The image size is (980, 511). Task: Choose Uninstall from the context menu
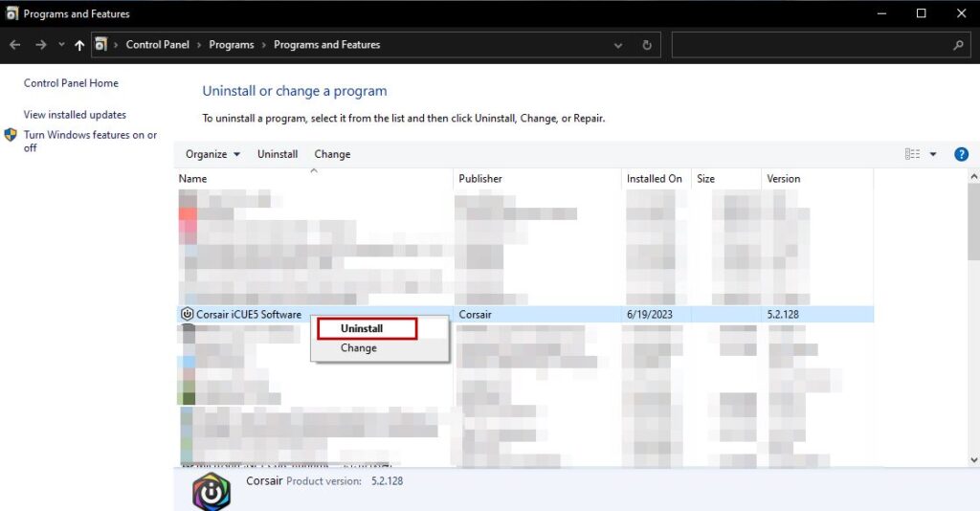pos(367,328)
